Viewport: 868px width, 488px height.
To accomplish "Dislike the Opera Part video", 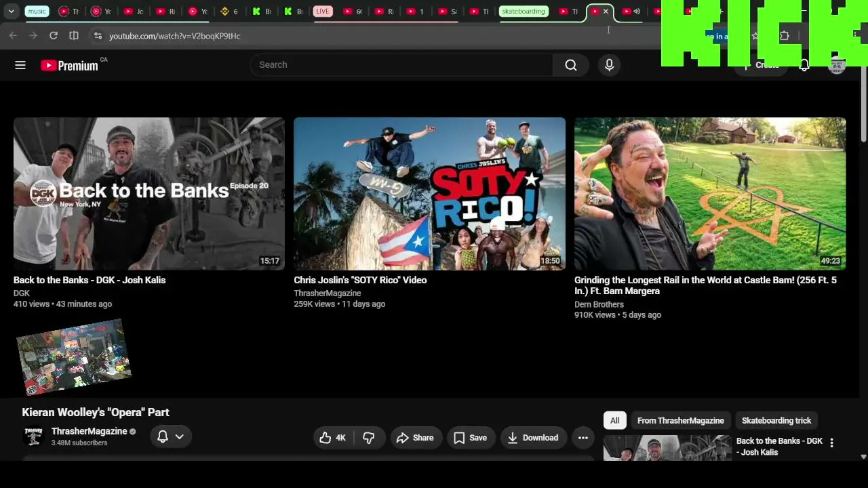I will click(x=369, y=438).
